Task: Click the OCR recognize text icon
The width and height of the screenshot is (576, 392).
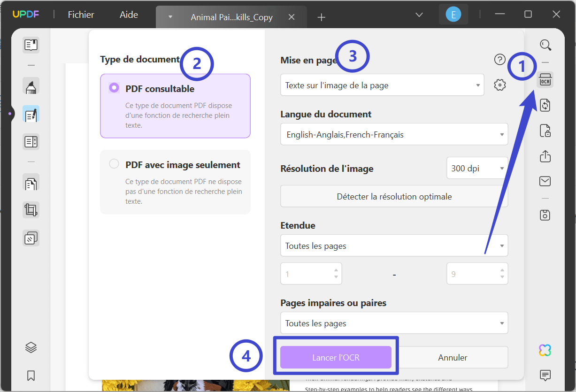Action: click(545, 80)
